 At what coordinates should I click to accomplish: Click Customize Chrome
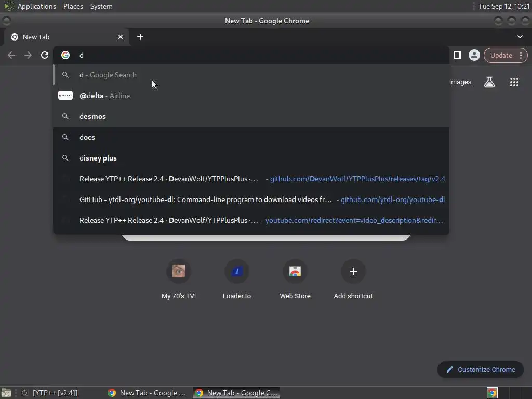coord(481,369)
